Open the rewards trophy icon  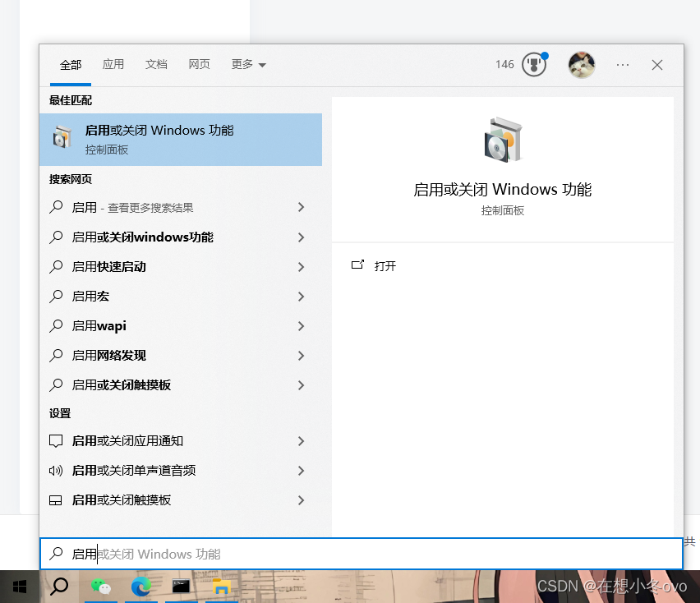click(x=534, y=64)
